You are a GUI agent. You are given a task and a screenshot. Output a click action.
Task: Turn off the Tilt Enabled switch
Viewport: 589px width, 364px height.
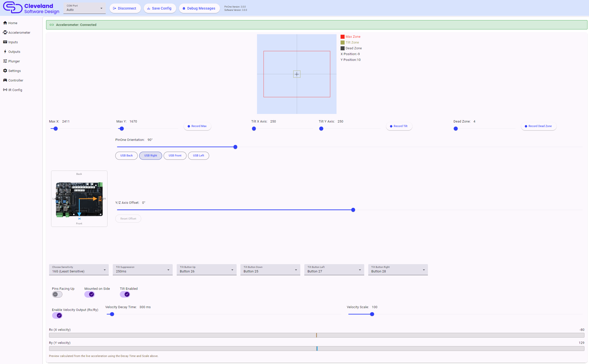click(125, 294)
